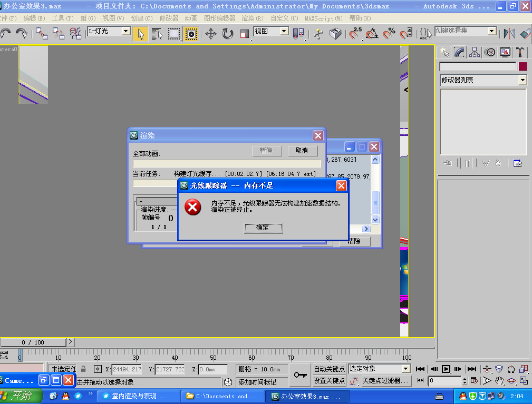532x404 pixels.
Task: Select the Bind to Space Warp tool
Action: [75, 34]
